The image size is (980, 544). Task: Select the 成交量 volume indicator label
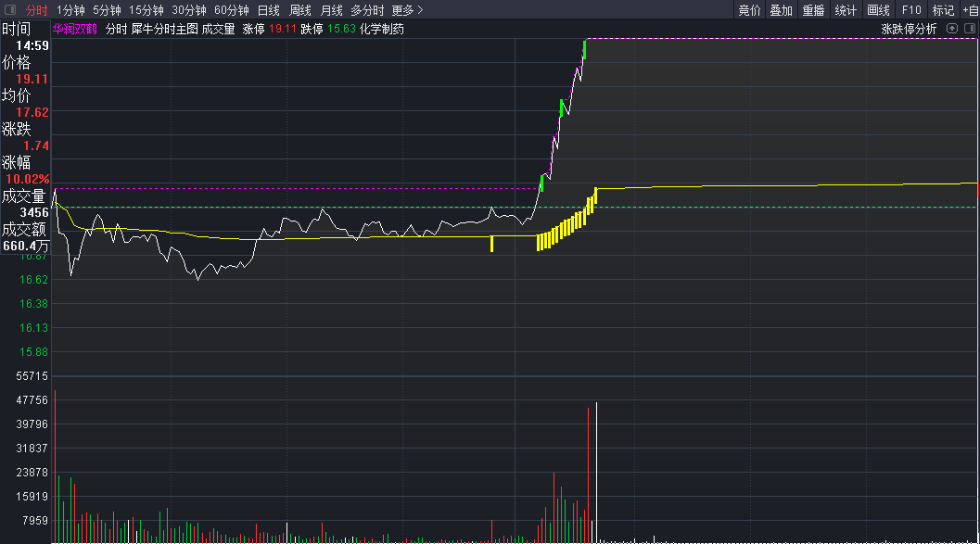click(x=218, y=29)
